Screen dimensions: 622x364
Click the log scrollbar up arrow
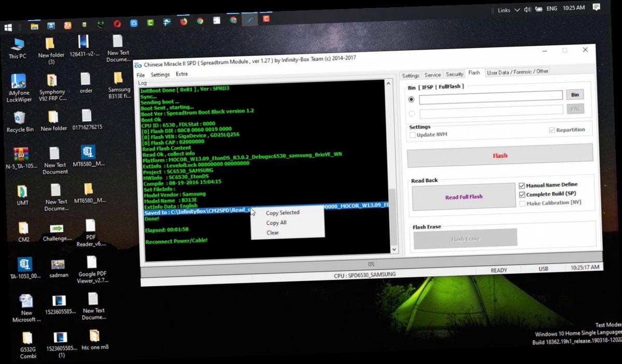(x=387, y=82)
